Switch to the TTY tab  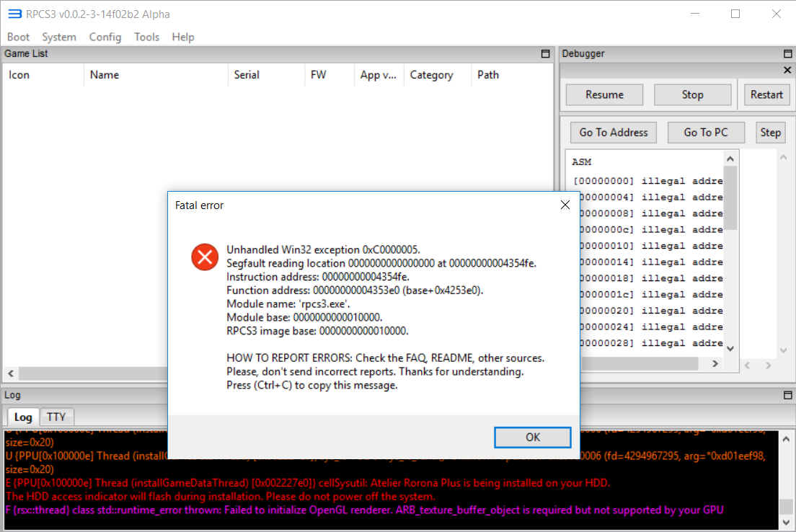(x=56, y=417)
